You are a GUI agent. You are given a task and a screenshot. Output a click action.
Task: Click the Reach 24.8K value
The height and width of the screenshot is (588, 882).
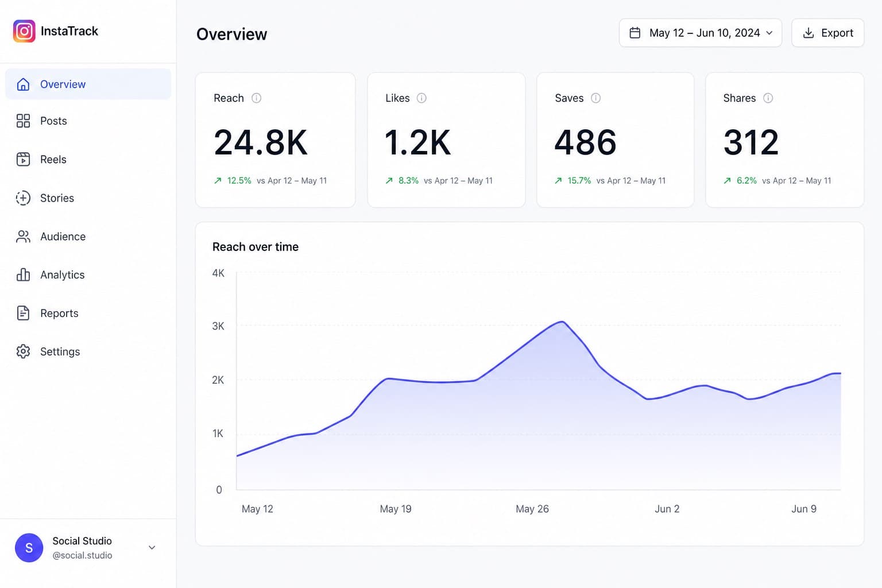(x=261, y=142)
